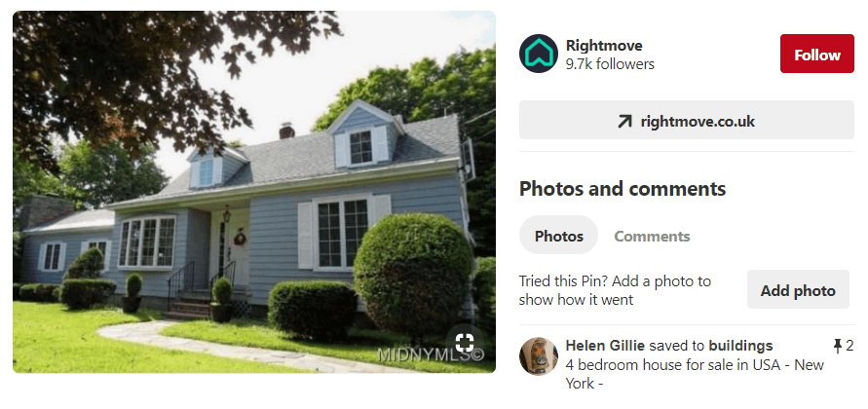This screenshot has height=409, width=868.
Task: Follow the Rightmove account
Action: [x=817, y=54]
